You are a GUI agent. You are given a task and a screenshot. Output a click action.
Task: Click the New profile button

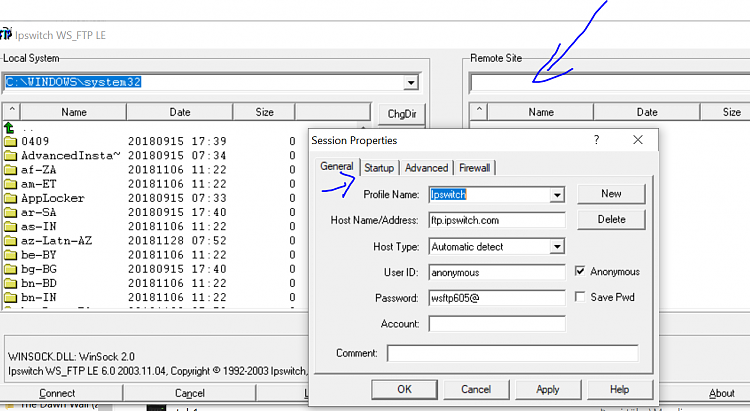pyautogui.click(x=611, y=194)
